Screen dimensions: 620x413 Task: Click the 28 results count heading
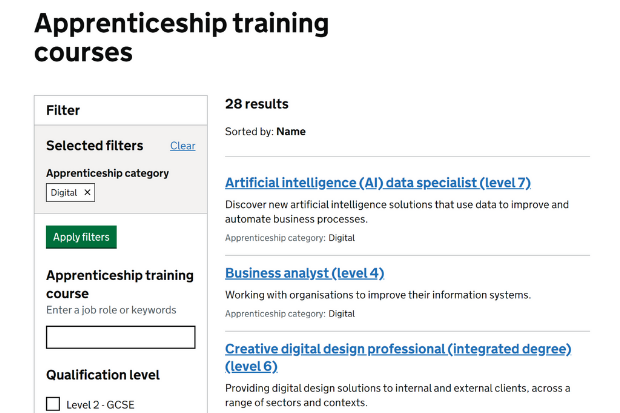(256, 104)
